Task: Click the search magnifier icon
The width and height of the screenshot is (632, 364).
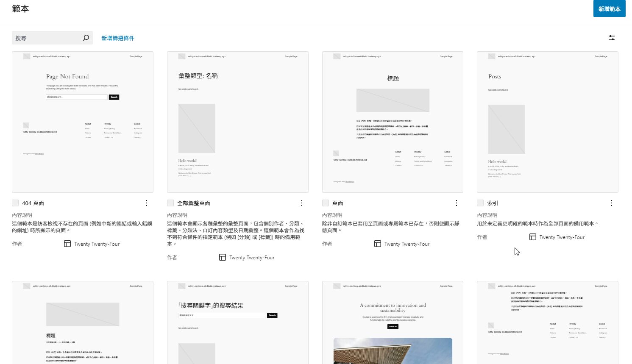Action: (86, 38)
